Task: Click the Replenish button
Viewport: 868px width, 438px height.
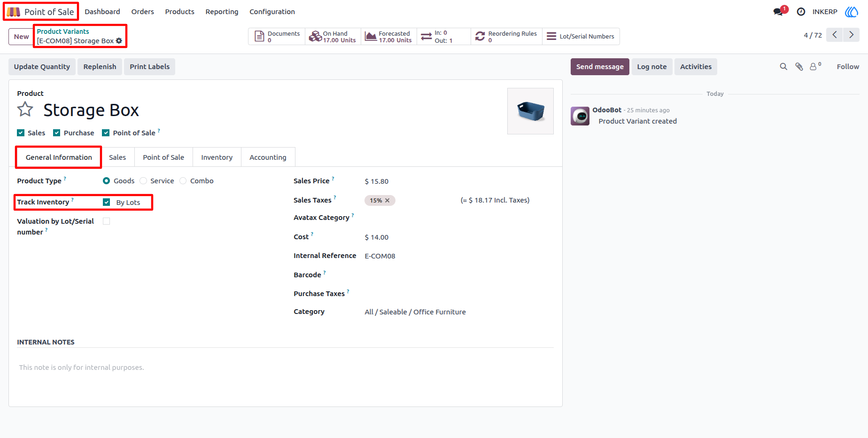Action: [x=100, y=67]
